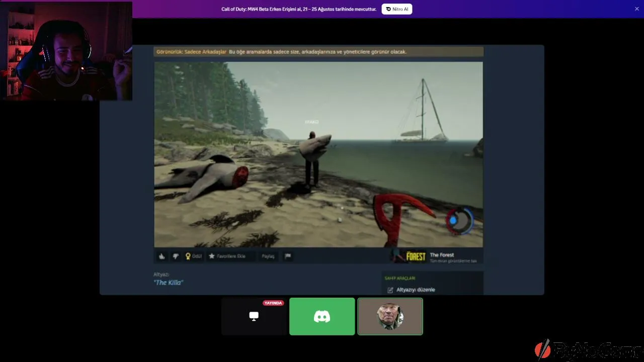
Task: Click the Görünürlük: Sadece Arkadaşlar visibility notice
Action: [x=318, y=52]
